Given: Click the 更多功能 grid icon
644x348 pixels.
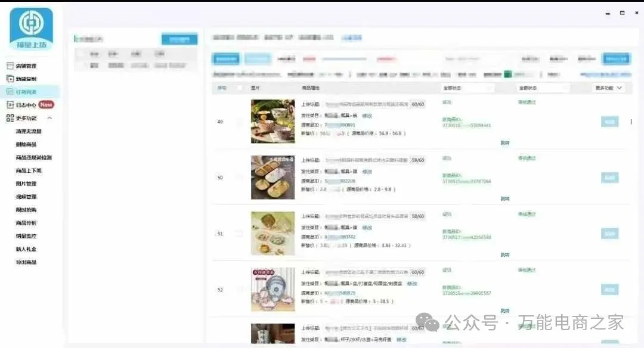Looking at the screenshot, I should [x=10, y=118].
